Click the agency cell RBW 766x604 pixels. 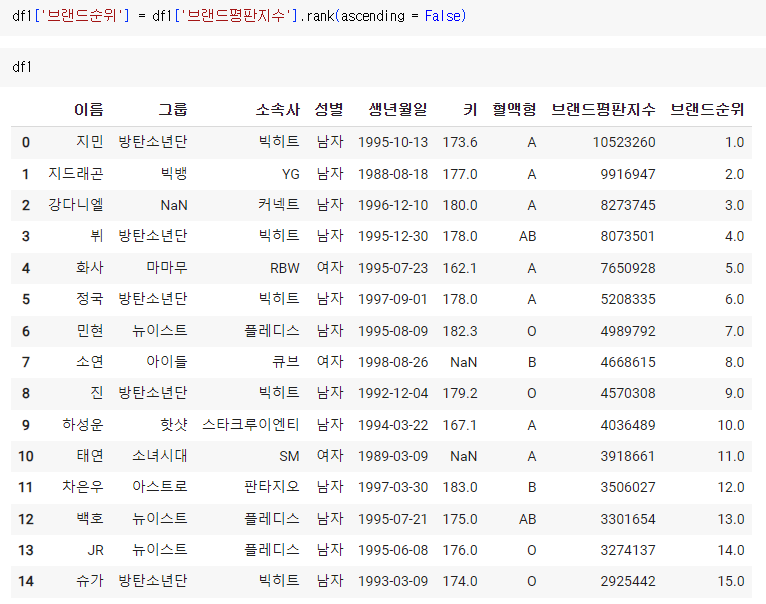284,268
